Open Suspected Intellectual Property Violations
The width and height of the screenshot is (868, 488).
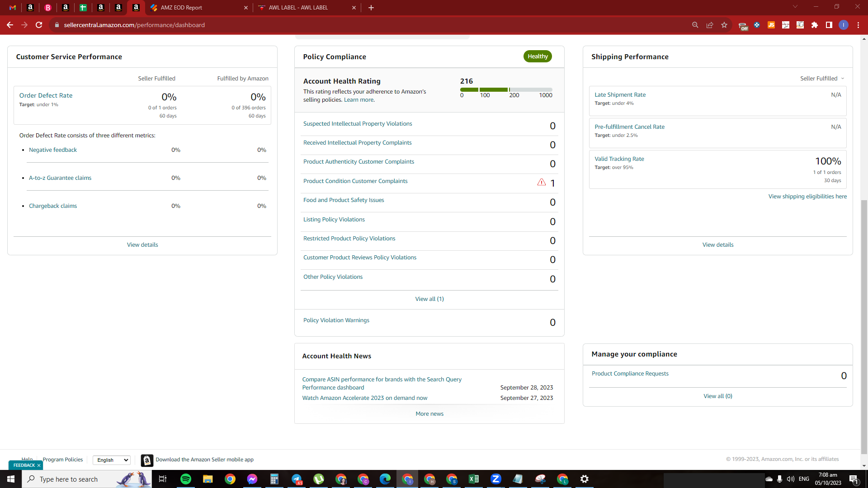[358, 124]
